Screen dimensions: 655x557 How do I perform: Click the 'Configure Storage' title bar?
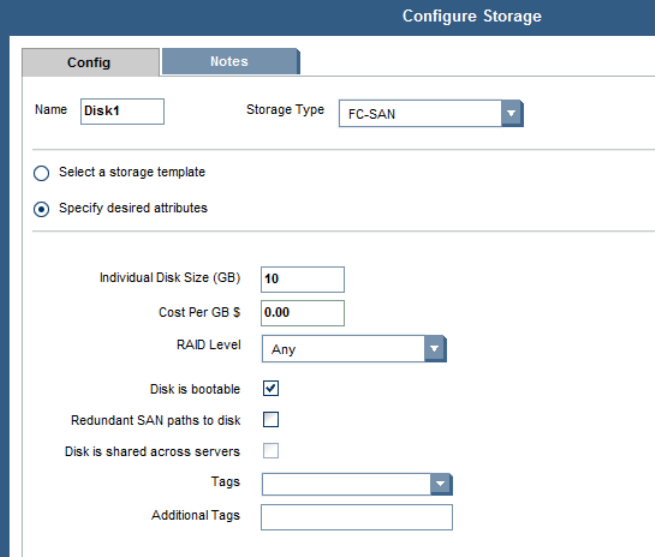coord(471,16)
